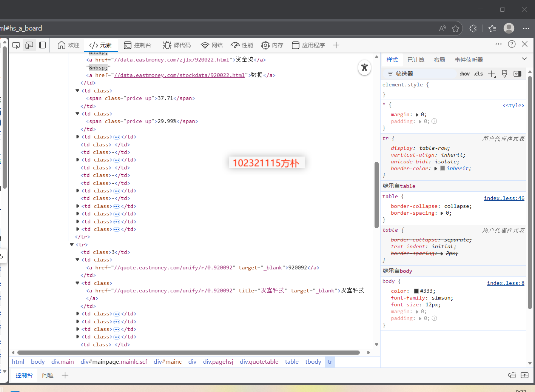Open Event Listeners (事件侦听器) pane tab
Screen dimensions: 535x392
click(469, 60)
